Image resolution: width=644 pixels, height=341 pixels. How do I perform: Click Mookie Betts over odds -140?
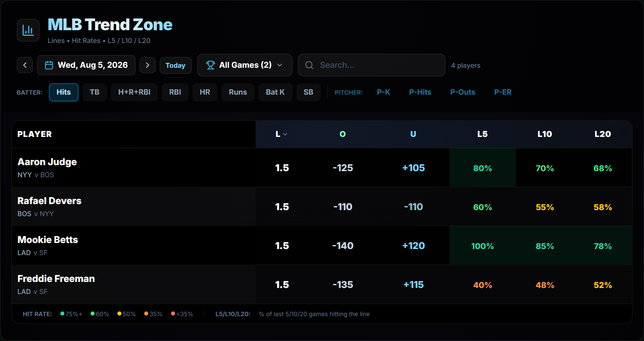343,246
